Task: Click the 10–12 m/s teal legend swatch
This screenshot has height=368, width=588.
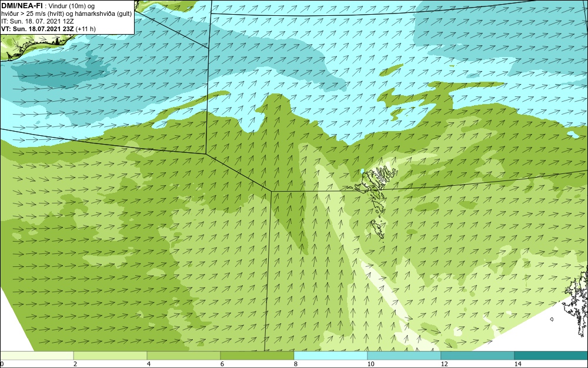Action: tap(404, 356)
